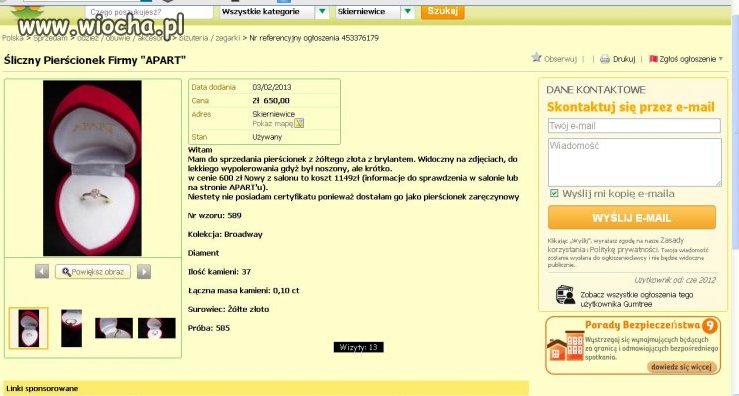Screen dimensions: 739x396
Task: Click the date value 03/02/2013
Action: 271,87
